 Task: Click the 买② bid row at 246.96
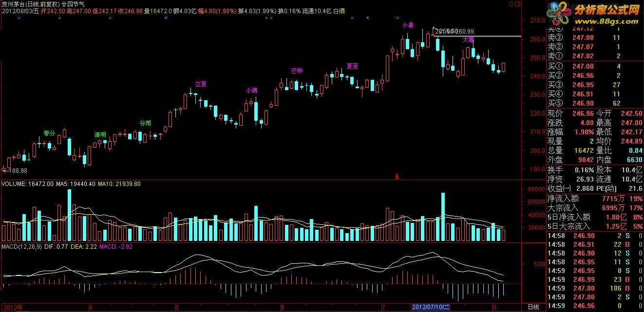pyautogui.click(x=595, y=75)
